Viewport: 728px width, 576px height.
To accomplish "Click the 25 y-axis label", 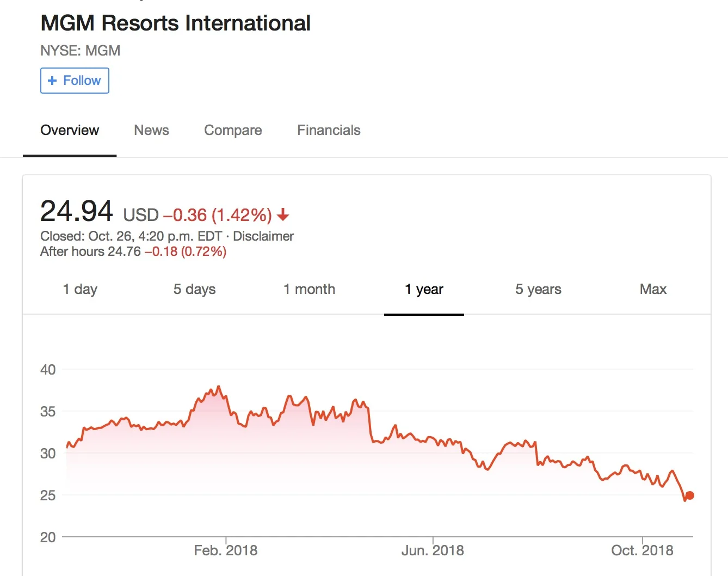I will pyautogui.click(x=48, y=495).
